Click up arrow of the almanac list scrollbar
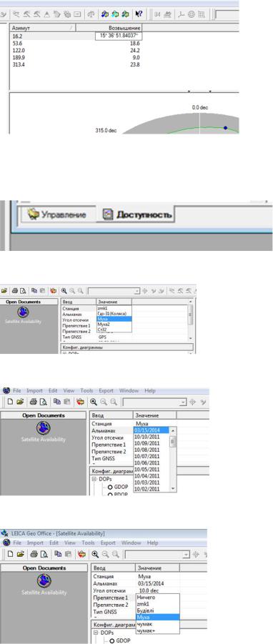Image resolution: width=273 pixels, height=644 pixels. click(x=173, y=430)
